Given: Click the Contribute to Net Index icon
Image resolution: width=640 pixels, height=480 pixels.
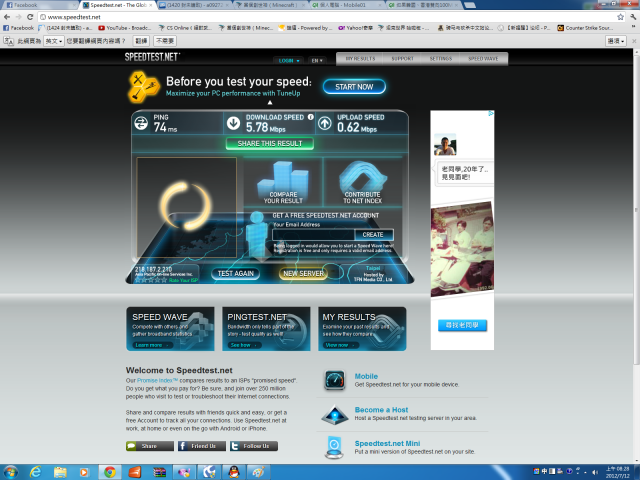Looking at the screenshot, I should [x=362, y=176].
